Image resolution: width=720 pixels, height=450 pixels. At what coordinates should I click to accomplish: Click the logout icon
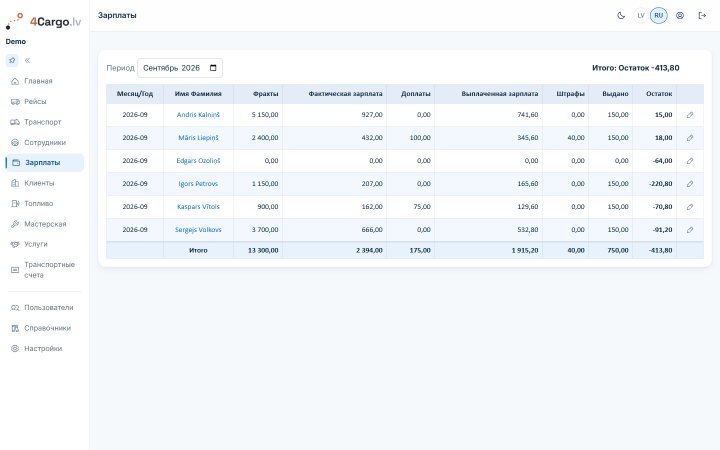pos(702,16)
